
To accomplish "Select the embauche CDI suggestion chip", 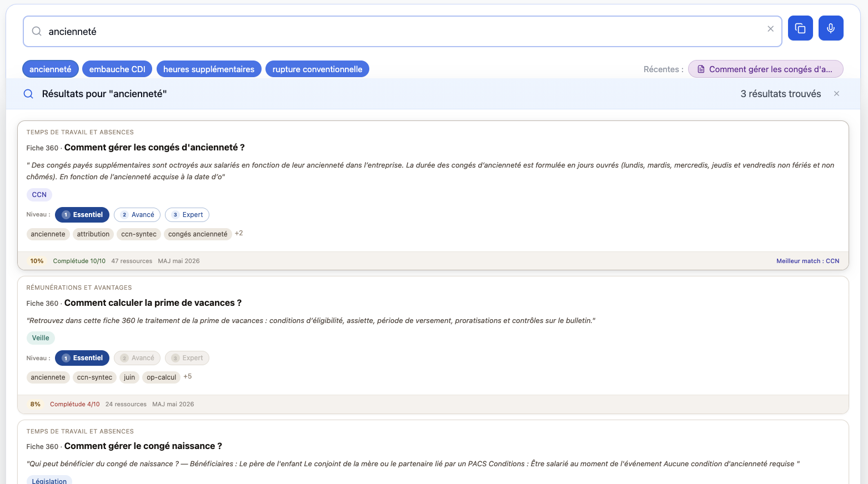I will tap(117, 69).
